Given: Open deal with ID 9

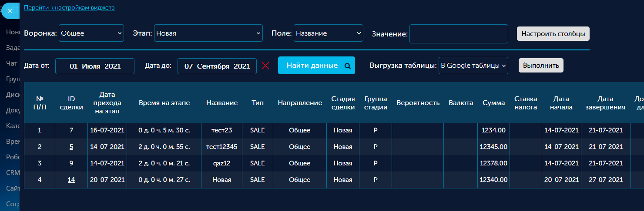Looking at the screenshot, I should [71, 163].
